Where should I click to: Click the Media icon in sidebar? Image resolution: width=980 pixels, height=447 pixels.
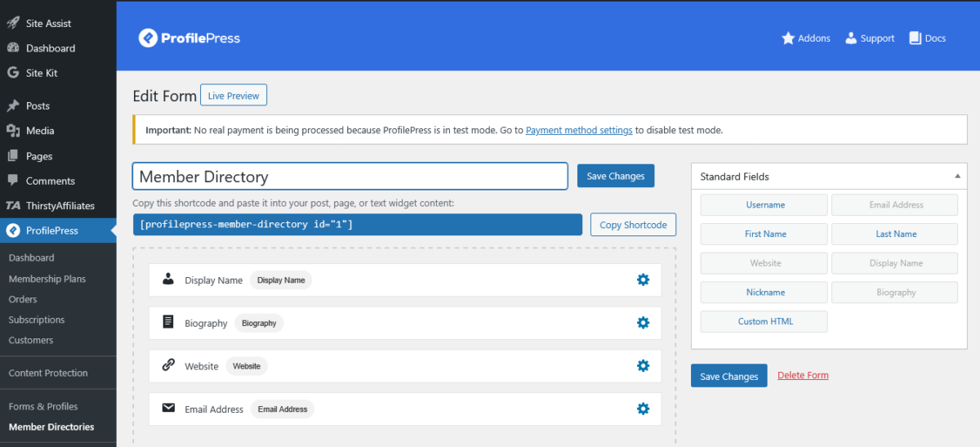coord(13,131)
